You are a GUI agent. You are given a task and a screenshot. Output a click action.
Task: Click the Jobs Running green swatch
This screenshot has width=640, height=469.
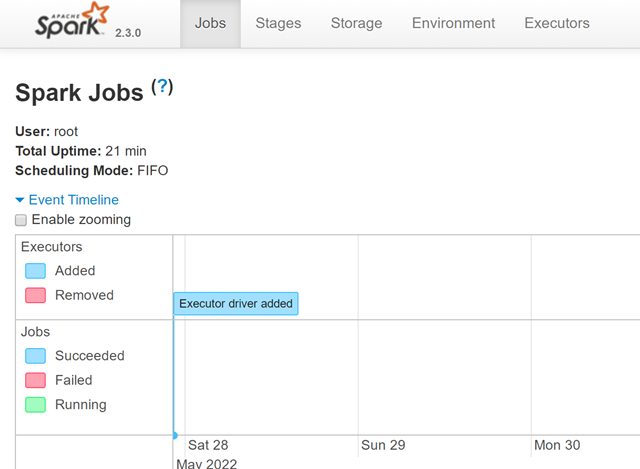coord(36,406)
